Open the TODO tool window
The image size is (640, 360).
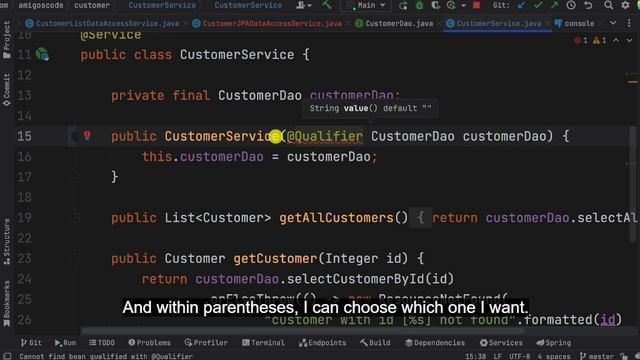coord(102,343)
